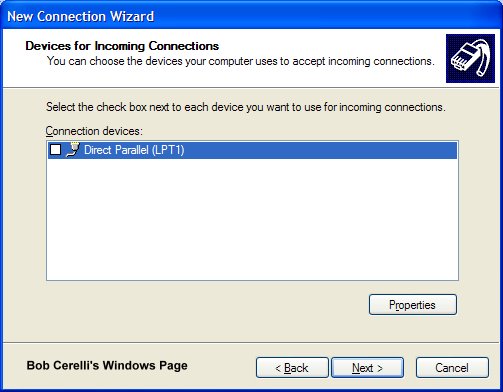This screenshot has width=503, height=392.
Task: Click the footer area left of the Back button
Action: click(222, 368)
